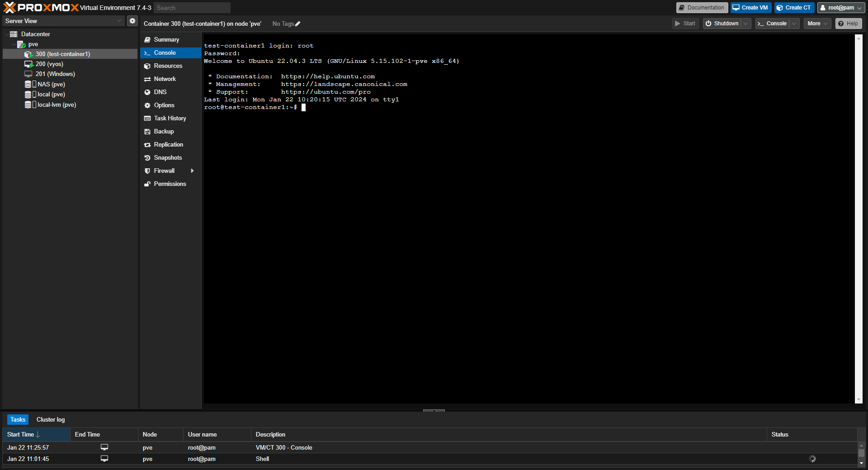Click the pve node icon
The height and width of the screenshot is (470, 868).
click(x=21, y=44)
